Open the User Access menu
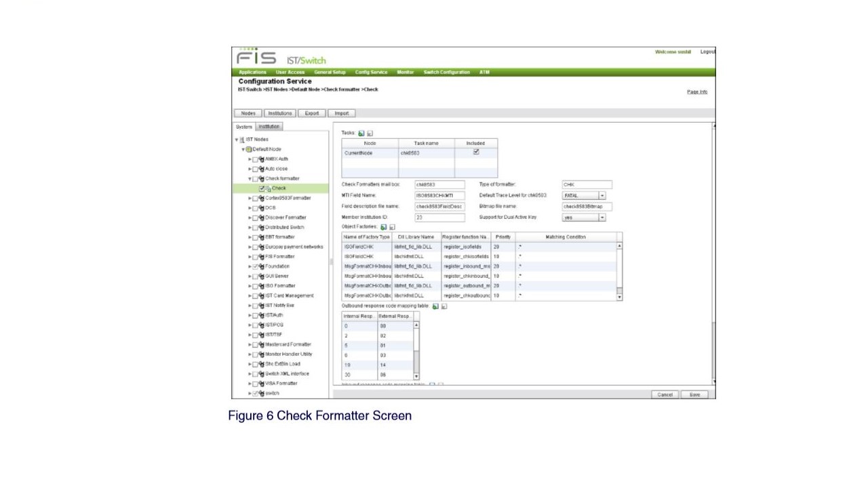The image size is (868, 488). (x=290, y=72)
